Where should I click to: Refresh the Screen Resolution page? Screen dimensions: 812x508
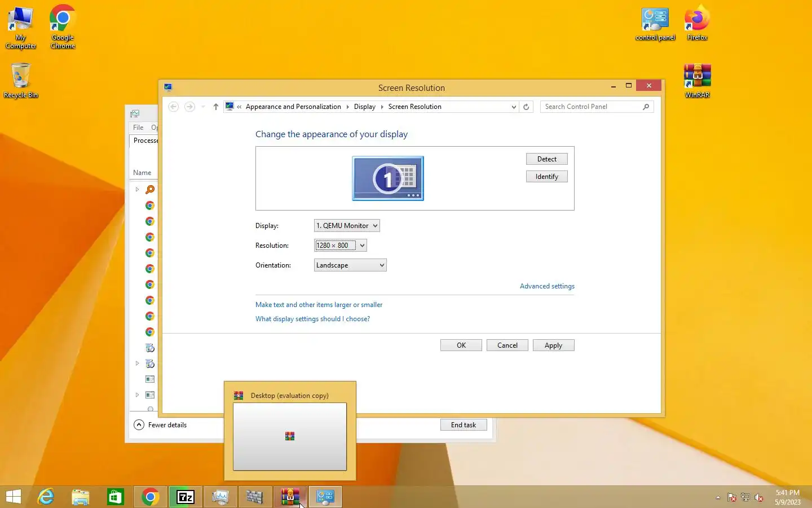(x=526, y=107)
